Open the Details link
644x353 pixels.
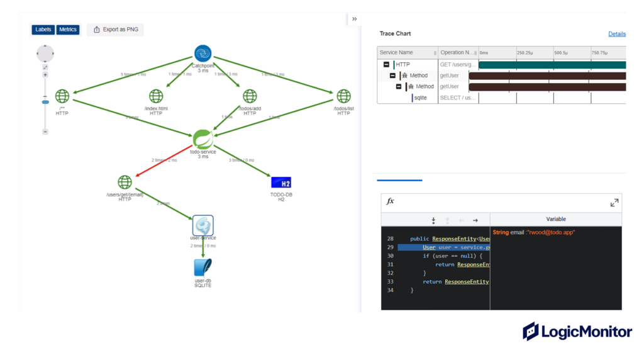(616, 34)
